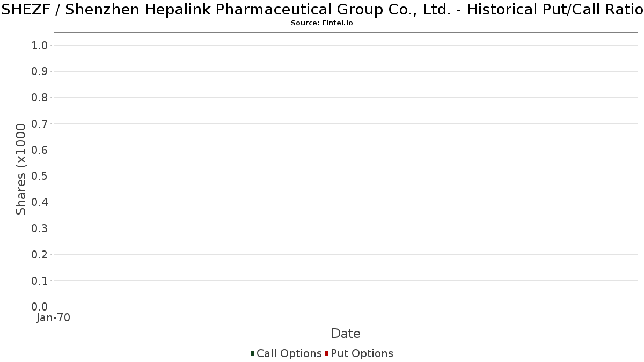Viewport: 644px width, 362px height.
Task: Click the 0.9 y-axis tick label
Action: tap(40, 72)
